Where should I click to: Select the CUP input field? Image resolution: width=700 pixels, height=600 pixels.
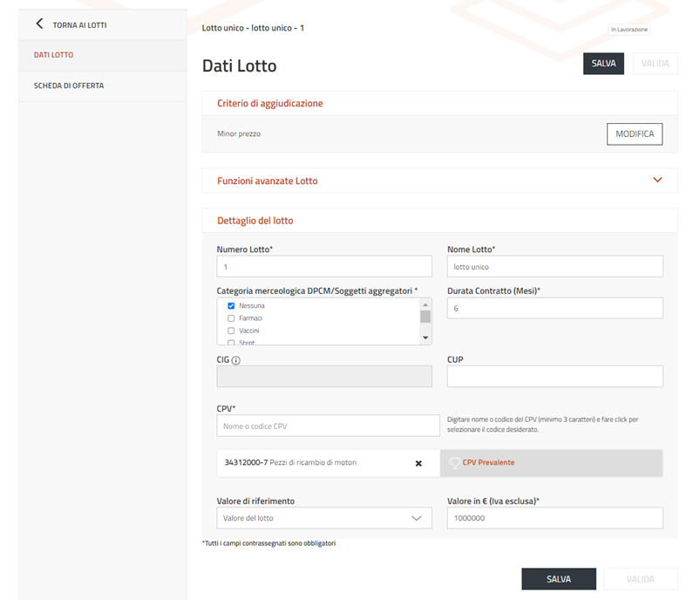tap(554, 376)
